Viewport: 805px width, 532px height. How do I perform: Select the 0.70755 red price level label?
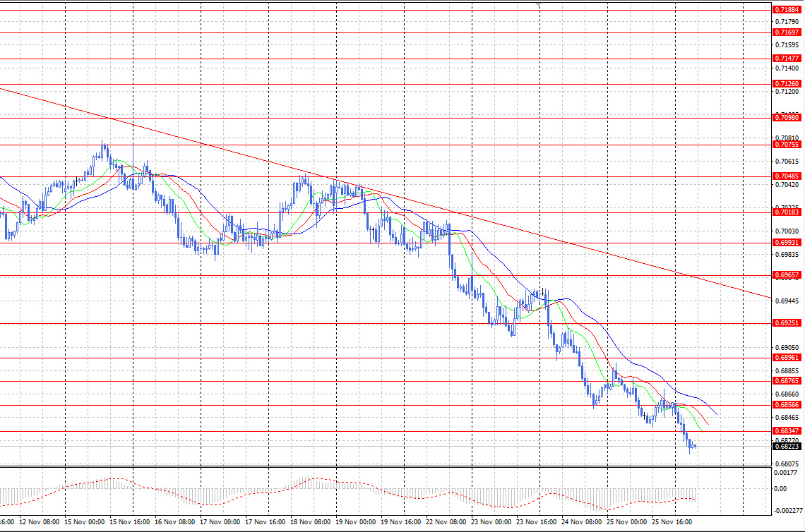pyautogui.click(x=787, y=145)
